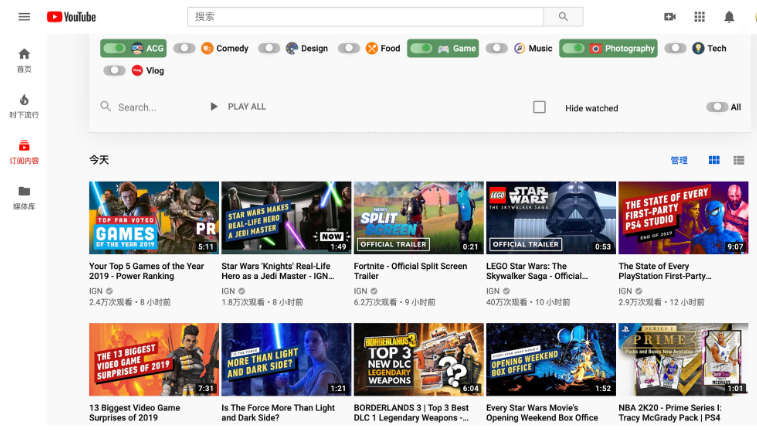Go to the Home sidebar item

(x=24, y=60)
